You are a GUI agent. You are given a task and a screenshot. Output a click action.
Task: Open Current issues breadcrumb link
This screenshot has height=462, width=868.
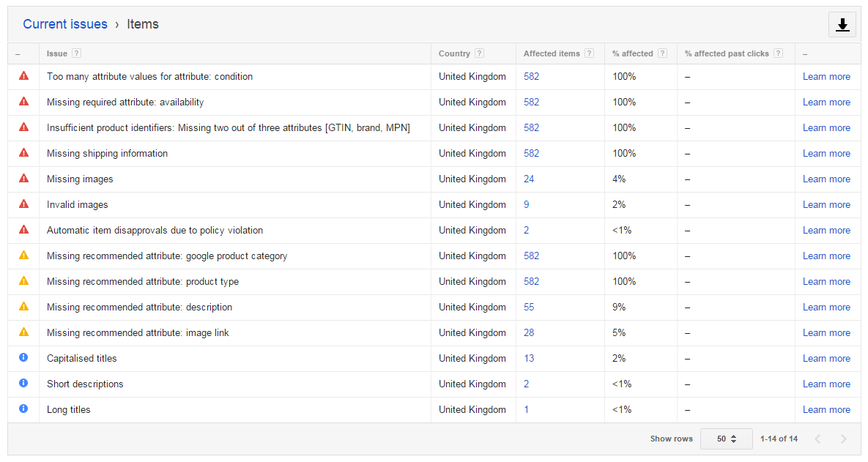[x=65, y=24]
